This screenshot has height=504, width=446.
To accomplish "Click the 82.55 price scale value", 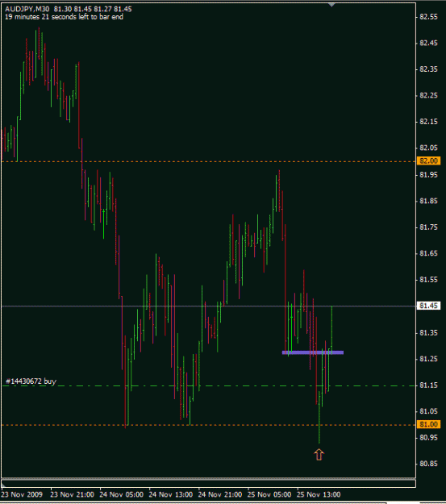I will 428,17.
